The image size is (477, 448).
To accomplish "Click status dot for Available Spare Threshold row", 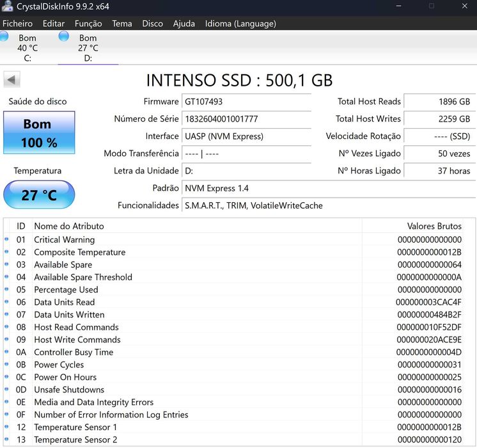I will click(6, 277).
